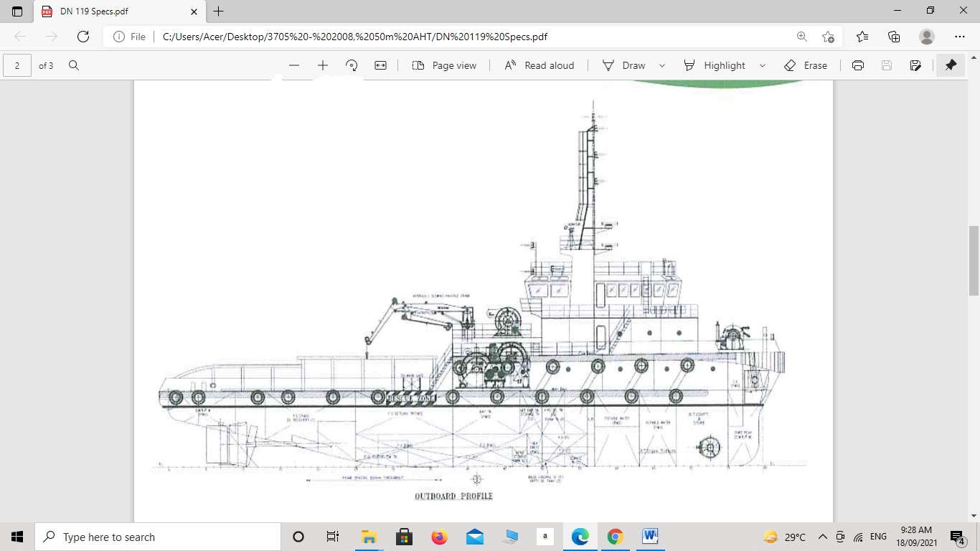Click the zoom in plus icon
Image resolution: width=980 pixels, height=551 pixels.
click(x=323, y=65)
